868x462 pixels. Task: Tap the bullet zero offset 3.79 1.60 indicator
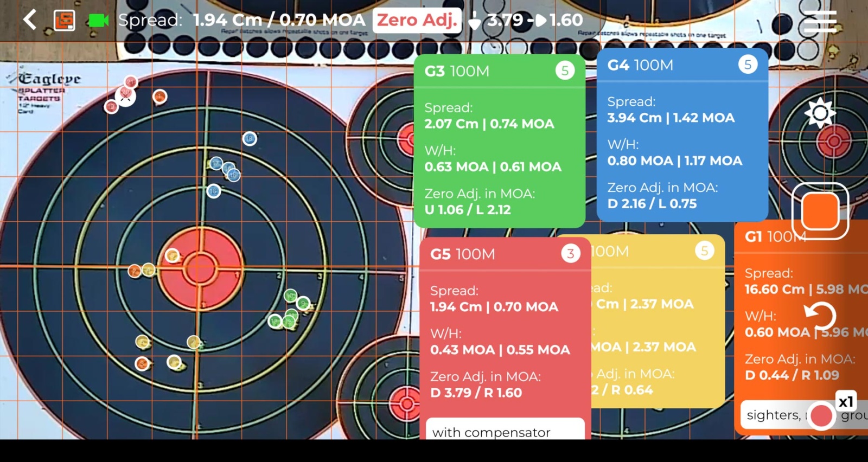click(x=525, y=20)
